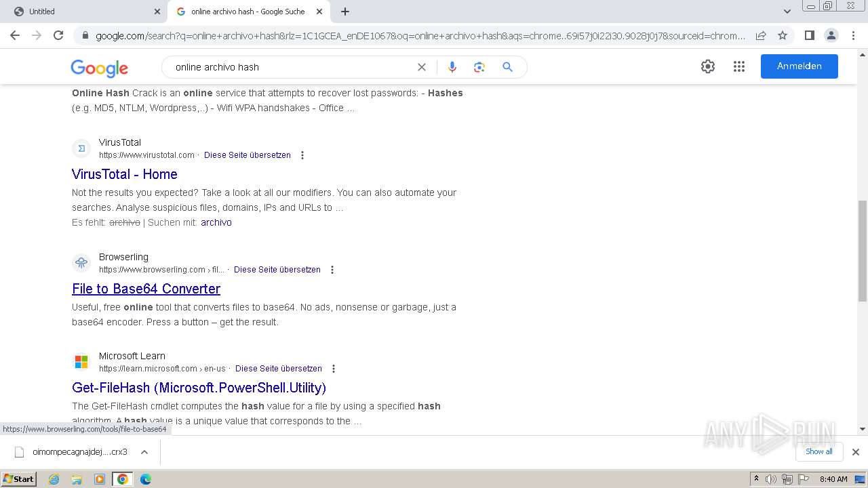Screen dimensions: 868x488
Task: Translate the Browserling page link
Action: (277, 270)
